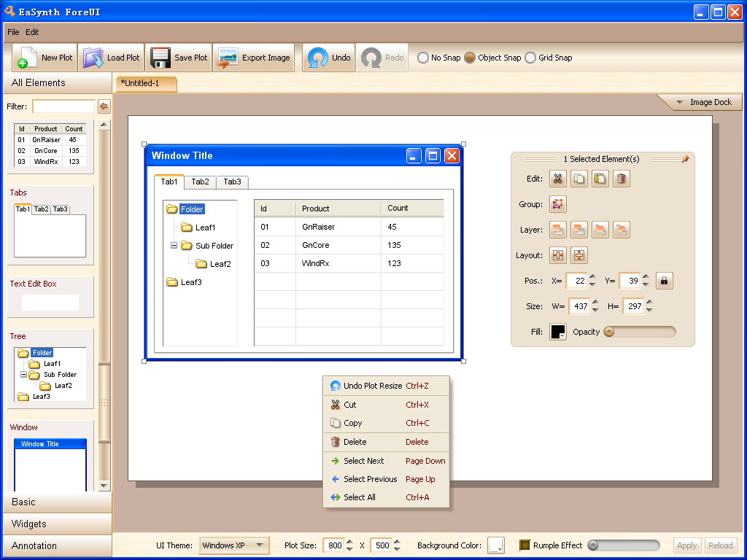Toggle the Rumple Effect checkbox
The width and height of the screenshot is (747, 560).
coord(525,545)
